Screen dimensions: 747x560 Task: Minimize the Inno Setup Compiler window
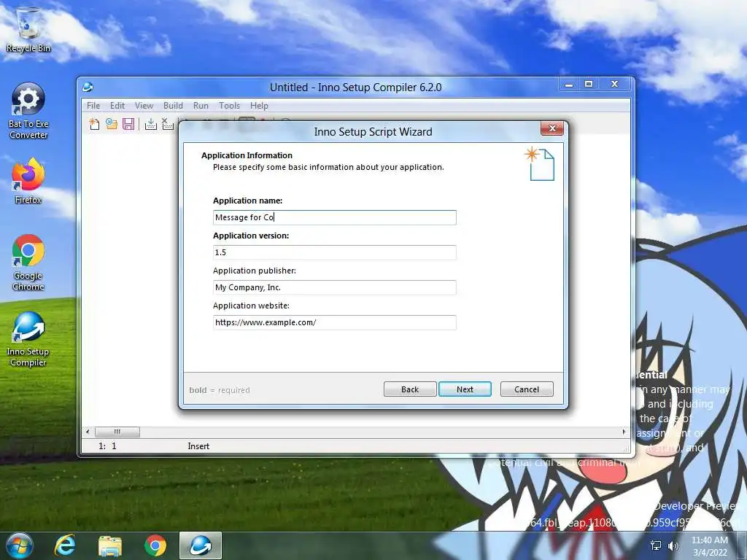coord(569,85)
